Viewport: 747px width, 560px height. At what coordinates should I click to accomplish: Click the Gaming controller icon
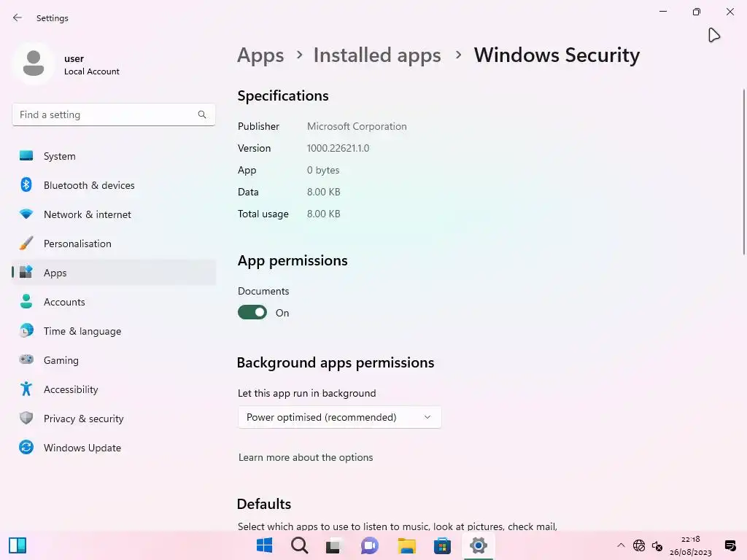tap(26, 359)
